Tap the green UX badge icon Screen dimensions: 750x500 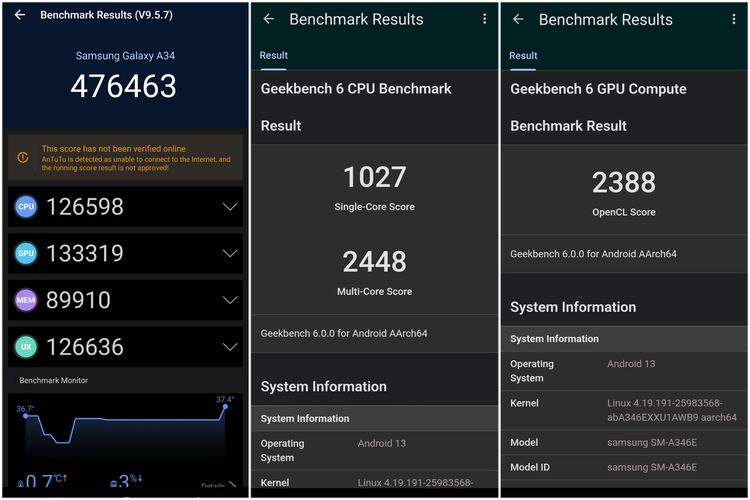26,347
